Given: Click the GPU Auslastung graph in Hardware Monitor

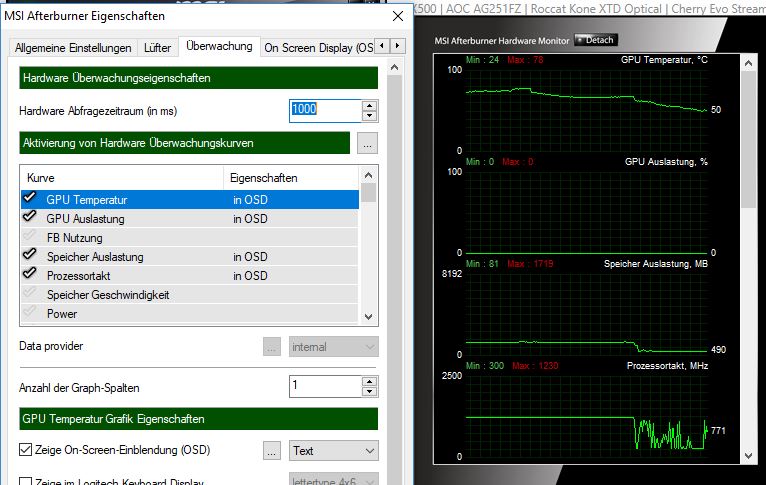Looking at the screenshot, I should tap(586, 212).
